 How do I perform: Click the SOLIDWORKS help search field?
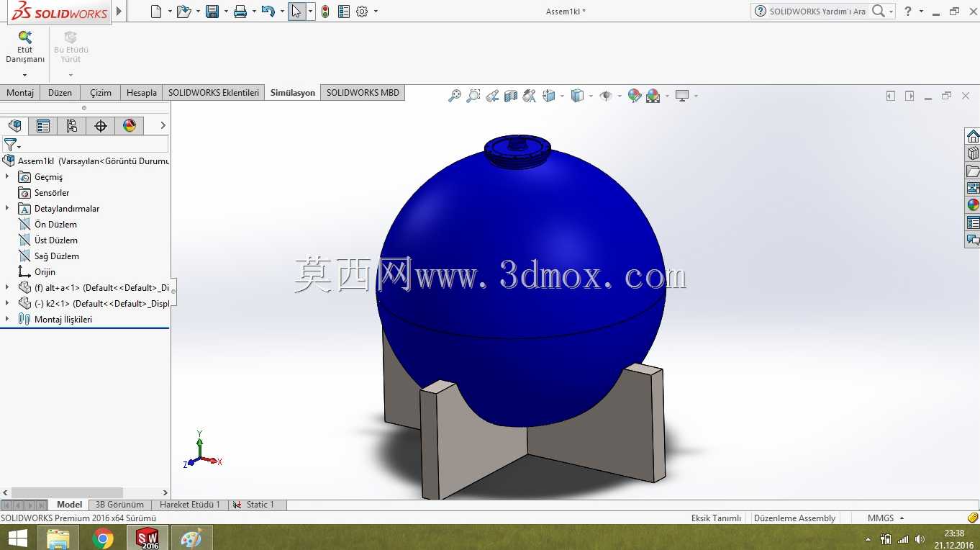(x=817, y=12)
